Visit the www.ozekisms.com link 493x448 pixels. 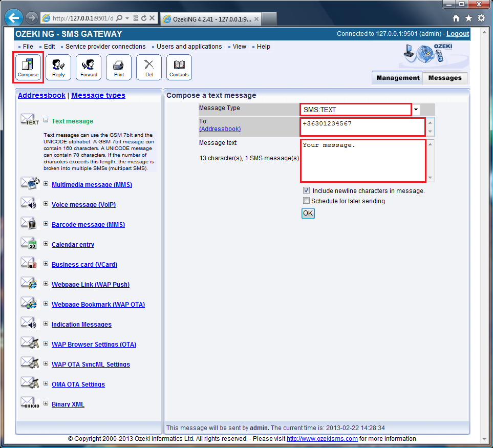pos(322,439)
